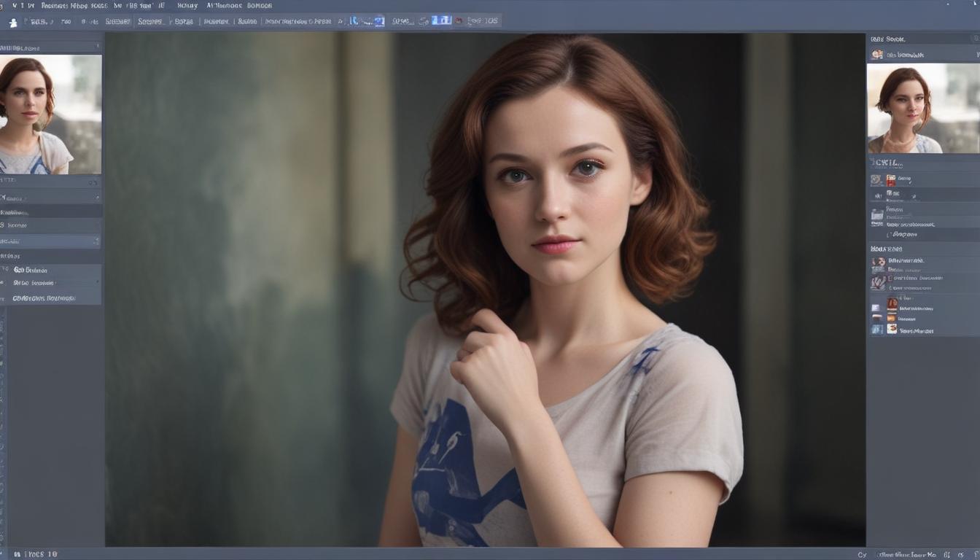The width and height of the screenshot is (980, 560).
Task: Click the red layer icon under right preview
Action: coord(890,179)
